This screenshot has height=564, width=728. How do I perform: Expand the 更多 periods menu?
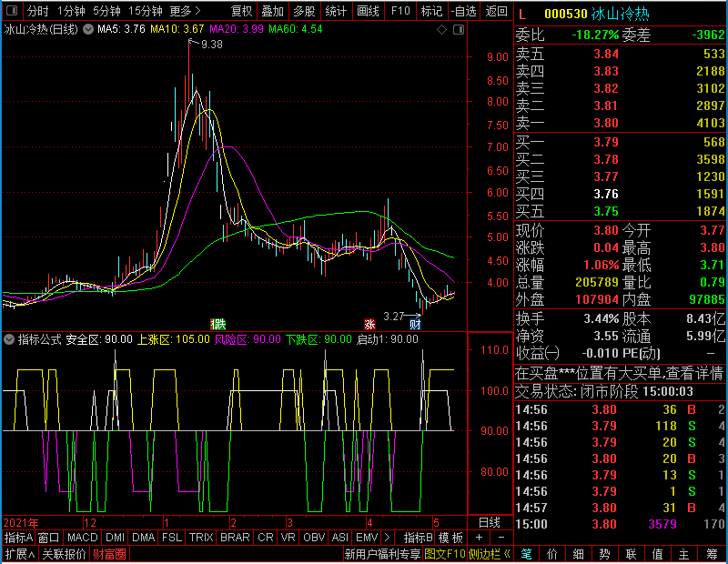click(x=185, y=11)
